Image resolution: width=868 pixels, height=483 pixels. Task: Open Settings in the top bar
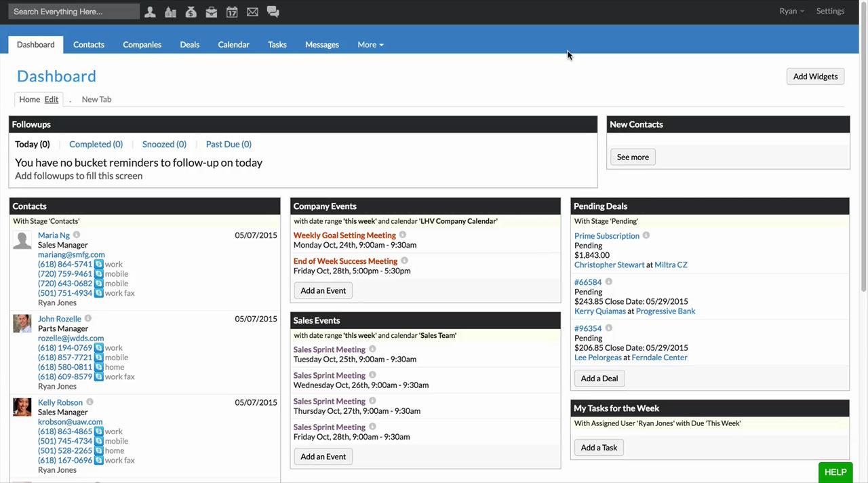point(830,11)
